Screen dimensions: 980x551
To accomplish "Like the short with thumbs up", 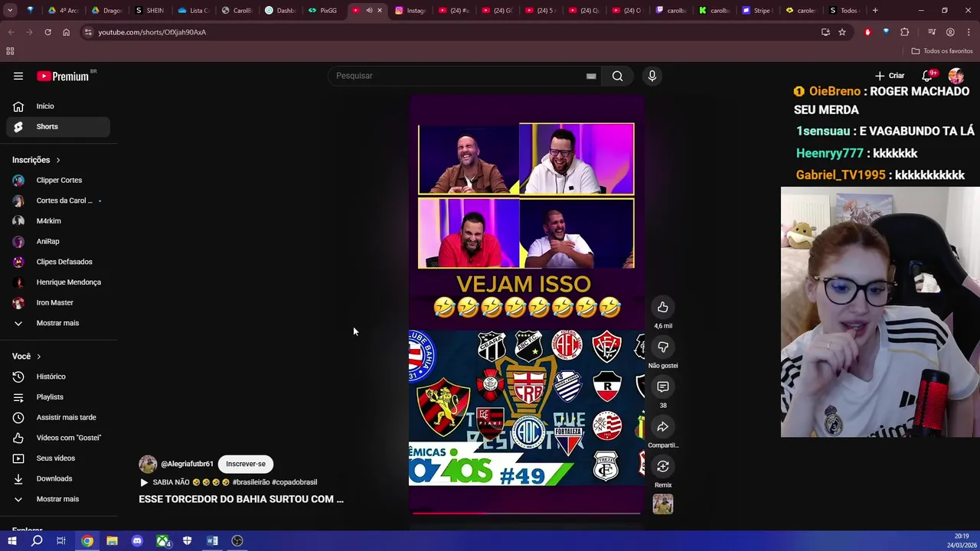I will (x=663, y=308).
